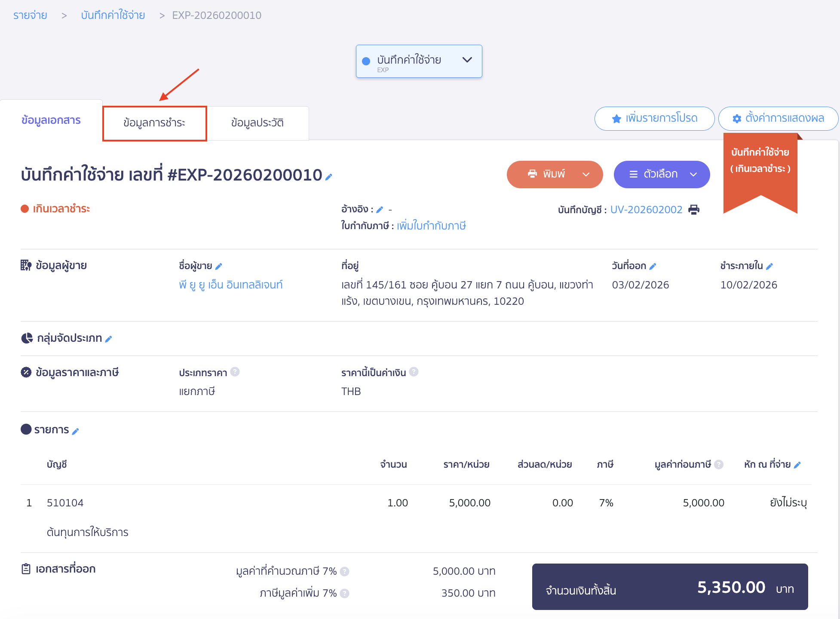Image resolution: width=840 pixels, height=619 pixels.
Task: Open ตั้งค่าการแสดงผล display settings
Action: (778, 118)
